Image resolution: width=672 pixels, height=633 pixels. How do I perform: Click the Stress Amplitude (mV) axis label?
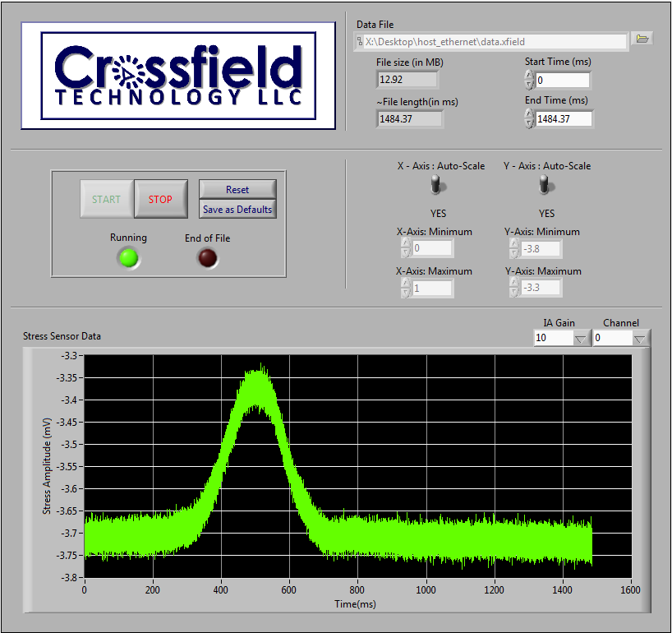pyautogui.click(x=47, y=466)
